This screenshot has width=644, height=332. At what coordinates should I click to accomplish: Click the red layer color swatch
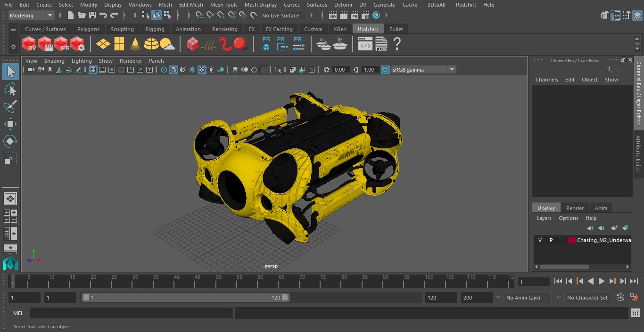coord(572,240)
